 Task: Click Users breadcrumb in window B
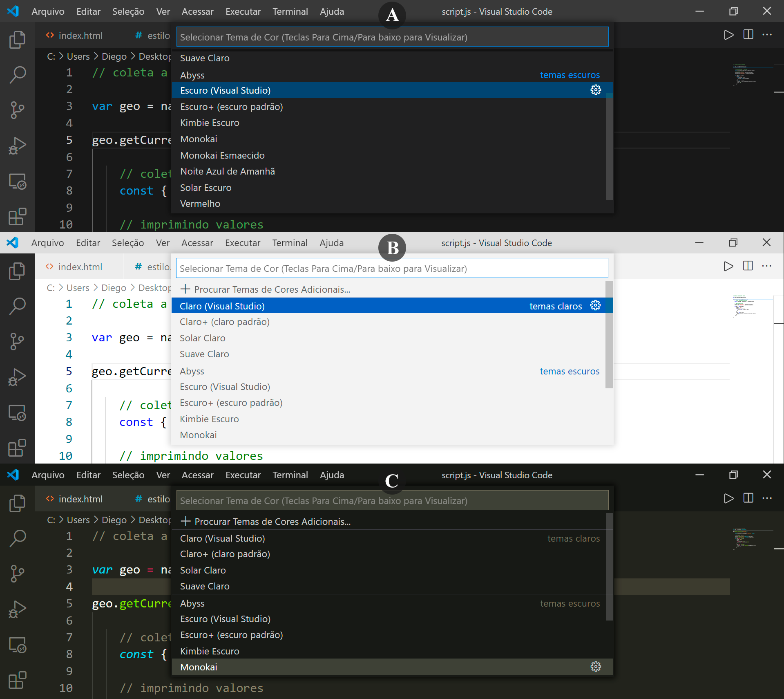pos(78,288)
